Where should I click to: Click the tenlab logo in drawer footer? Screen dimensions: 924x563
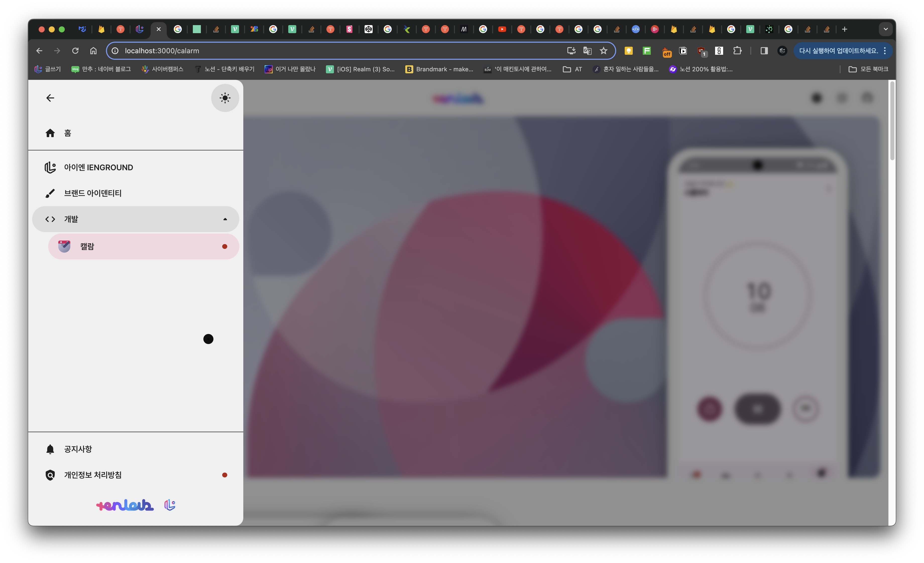pyautogui.click(x=125, y=505)
